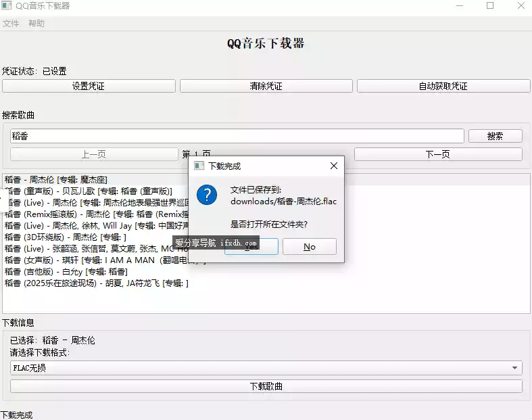
Task: Open the 文件 menu
Action: pyautogui.click(x=11, y=24)
